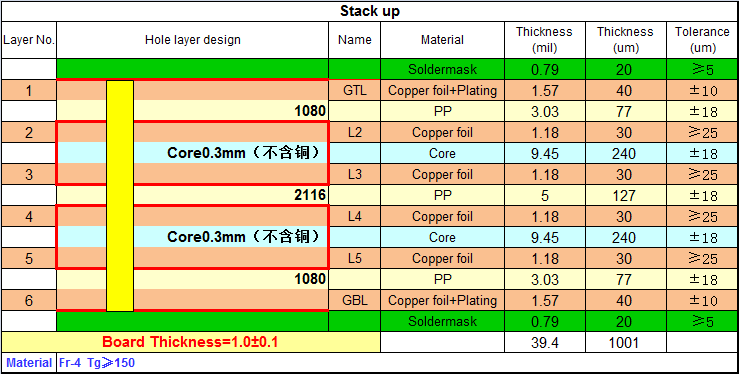Viewport: 739px width, 374px height.
Task: Click the "1080" label between layers 5 and 6
Action: (x=310, y=279)
